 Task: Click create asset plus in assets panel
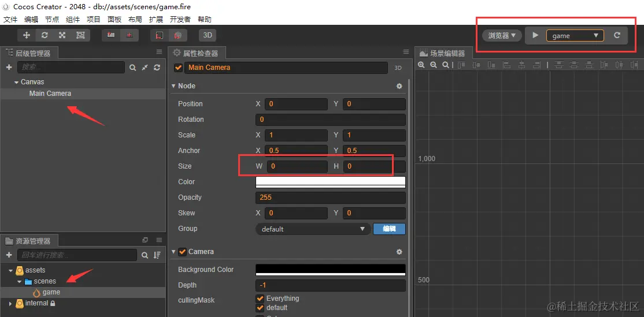9,255
